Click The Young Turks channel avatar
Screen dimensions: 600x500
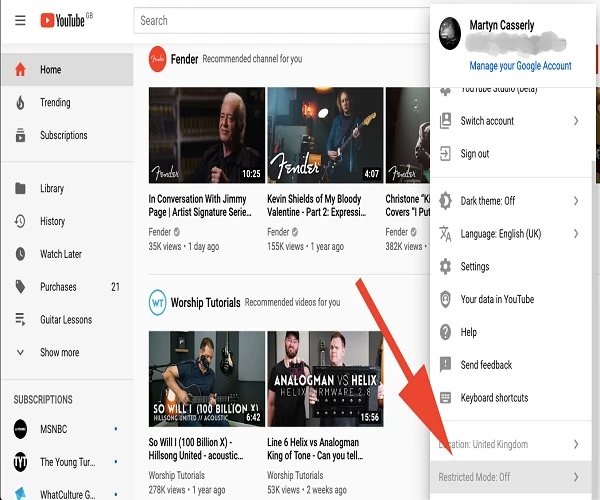pos(20,462)
